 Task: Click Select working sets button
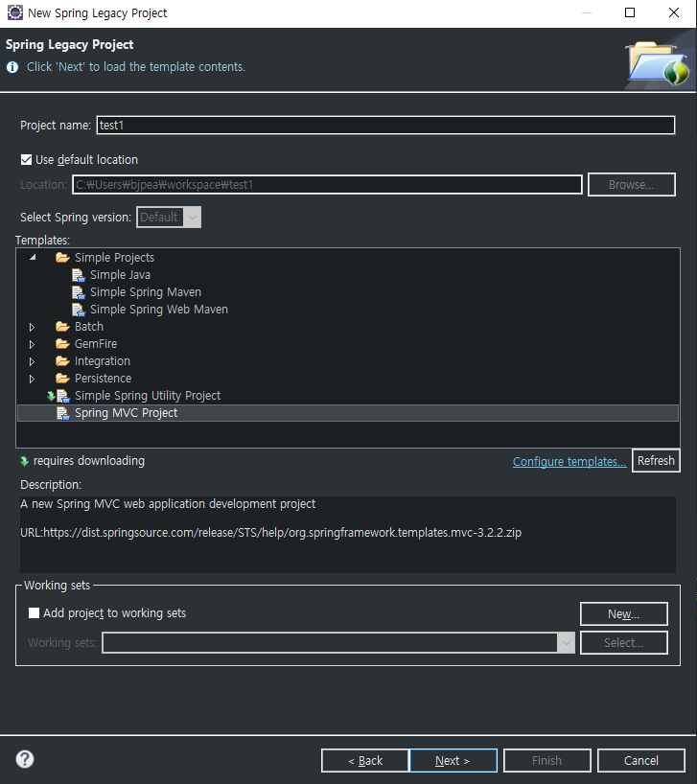click(x=623, y=642)
